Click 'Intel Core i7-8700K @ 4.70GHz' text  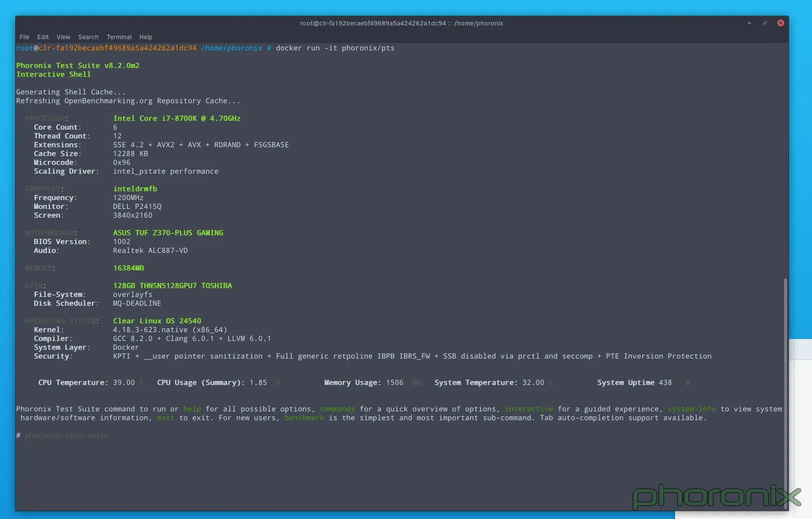[x=177, y=118]
